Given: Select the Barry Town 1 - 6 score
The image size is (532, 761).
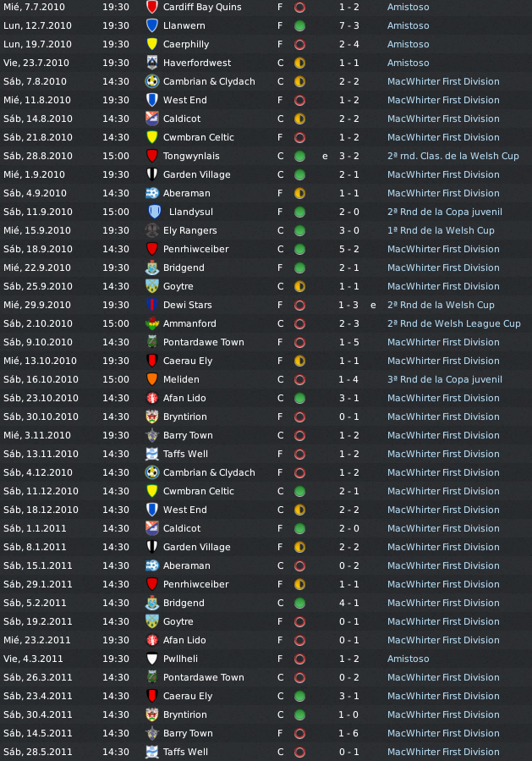Looking at the screenshot, I should point(349,733).
